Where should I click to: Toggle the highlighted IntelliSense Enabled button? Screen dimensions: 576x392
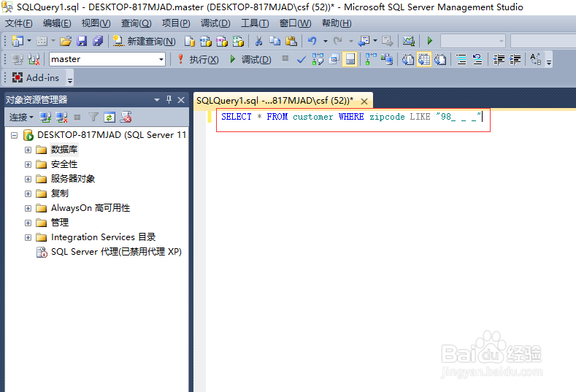pyautogui.click(x=350, y=59)
